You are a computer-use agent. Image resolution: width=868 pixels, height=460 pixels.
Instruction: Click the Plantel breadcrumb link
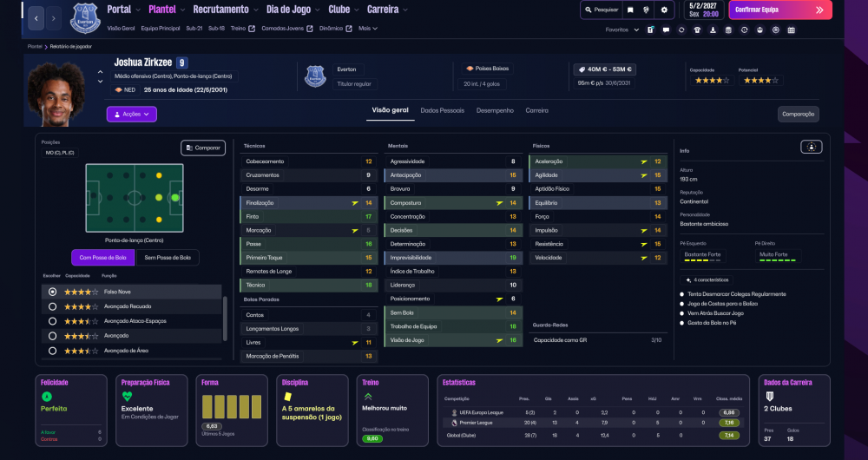(x=35, y=47)
